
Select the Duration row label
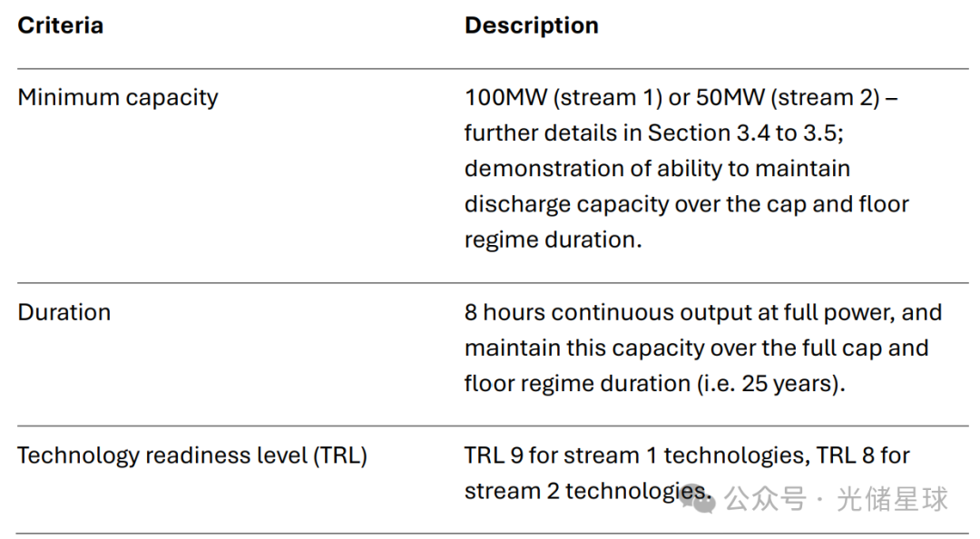tap(64, 312)
